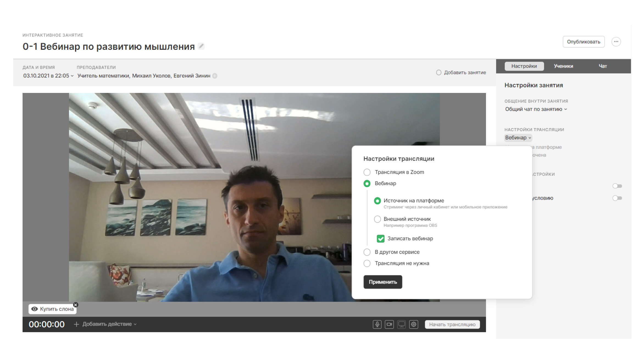The image size is (644, 363).
Task: Click the webinar title text
Action: tap(109, 46)
